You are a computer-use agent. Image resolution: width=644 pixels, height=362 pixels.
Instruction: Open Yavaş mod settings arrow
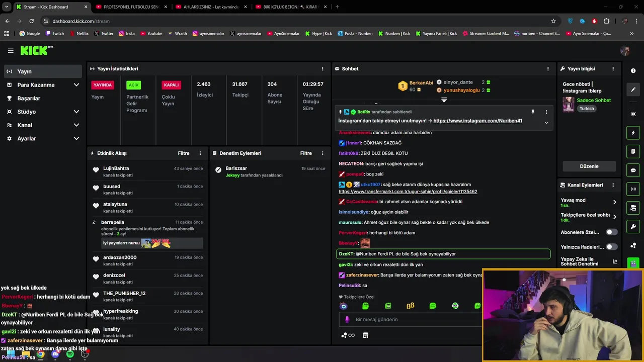pyautogui.click(x=614, y=202)
